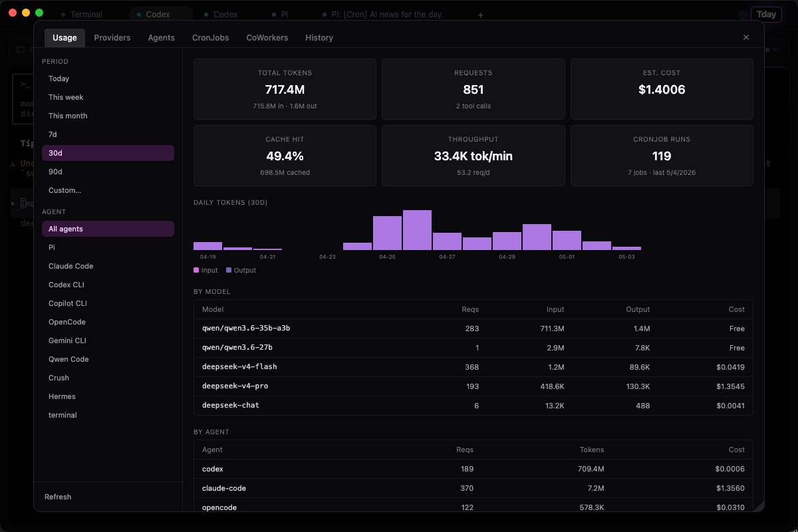
Task: Filter usage by the terminal agent
Action: (x=108, y=415)
